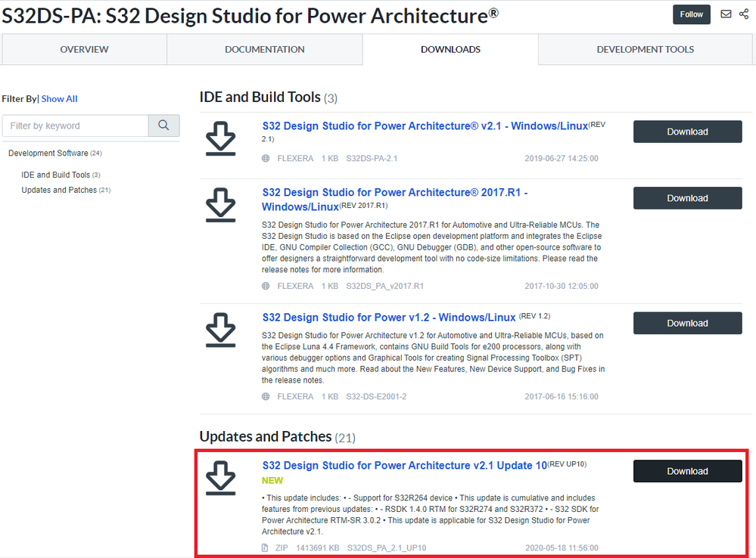Image resolution: width=756 pixels, height=558 pixels.
Task: Filter by IDE and Build Tools (3)
Action: [x=61, y=175]
